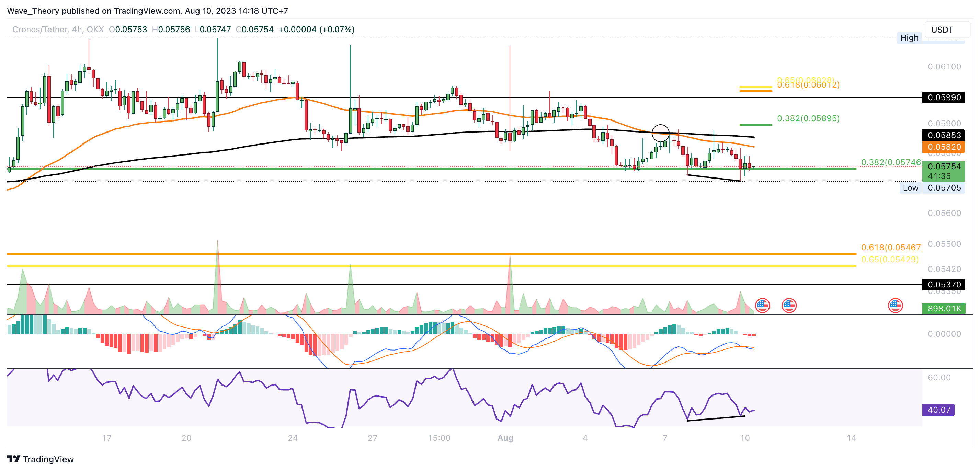
Task: Click the 898.01K volume label
Action: pos(944,308)
